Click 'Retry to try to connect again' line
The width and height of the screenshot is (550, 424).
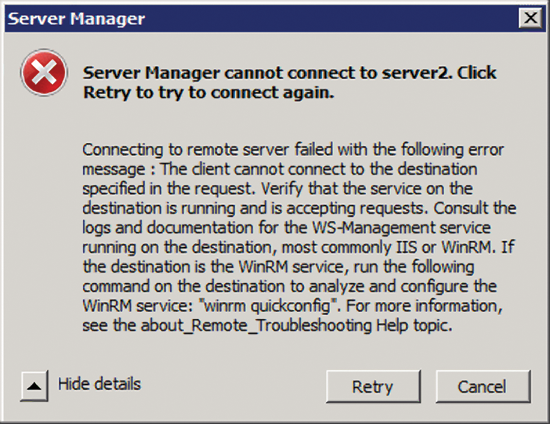[x=209, y=93]
